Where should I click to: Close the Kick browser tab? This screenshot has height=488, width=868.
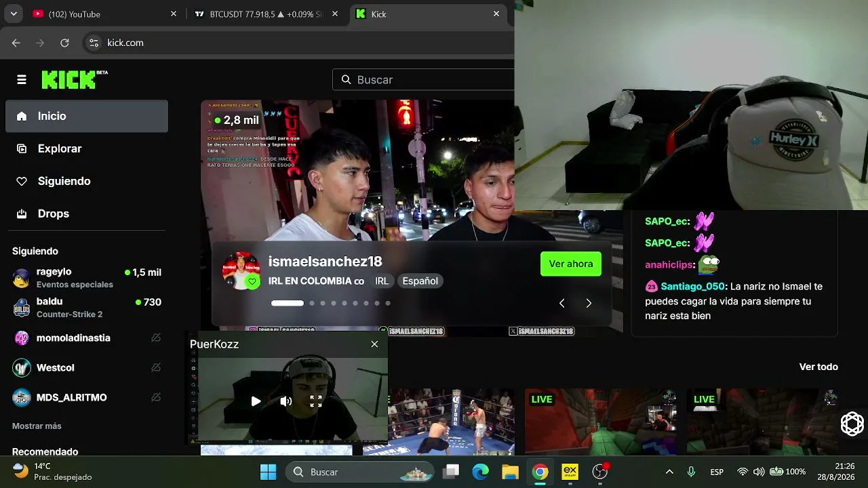496,14
